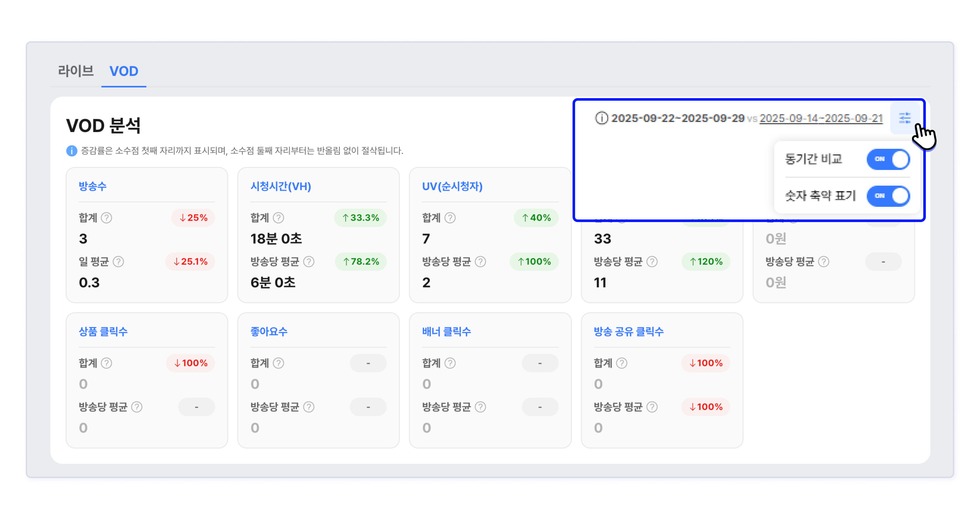This screenshot has width=980, height=519.
Task: Click help icon beside 배너 클릭수 방송당 평균
Action: click(480, 407)
